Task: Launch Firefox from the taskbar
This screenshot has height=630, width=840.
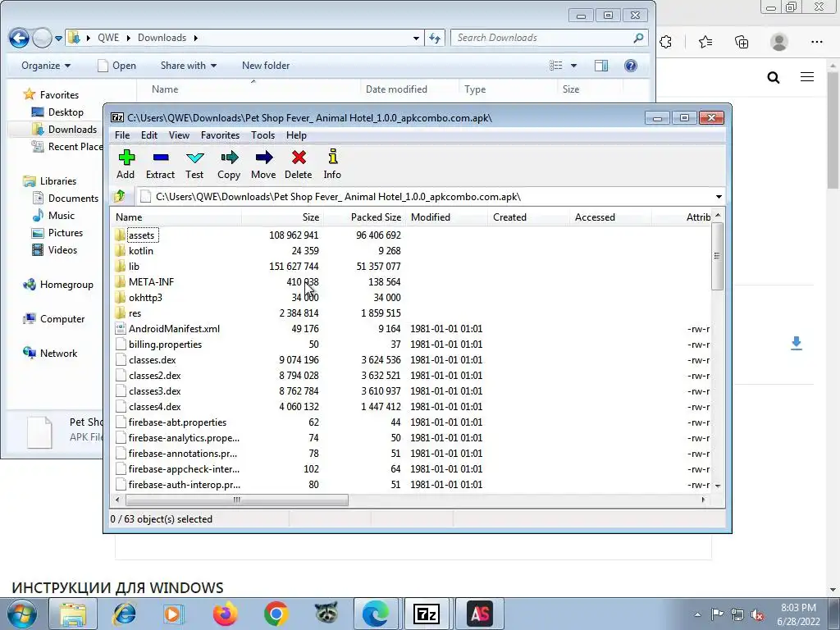Action: tap(225, 614)
